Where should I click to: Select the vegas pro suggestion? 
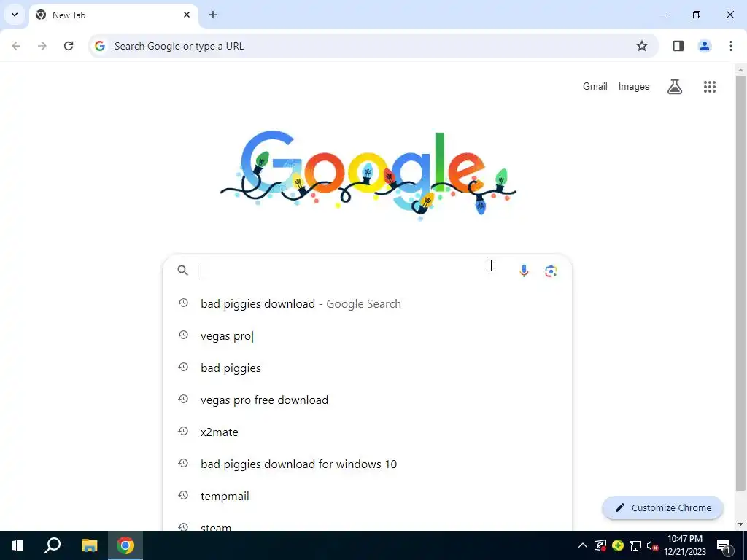coord(368,335)
